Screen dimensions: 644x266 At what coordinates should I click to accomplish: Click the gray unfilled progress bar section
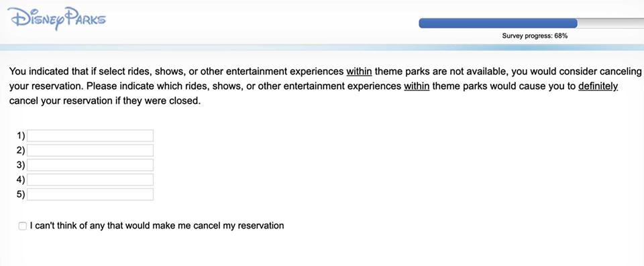pyautogui.click(x=610, y=23)
